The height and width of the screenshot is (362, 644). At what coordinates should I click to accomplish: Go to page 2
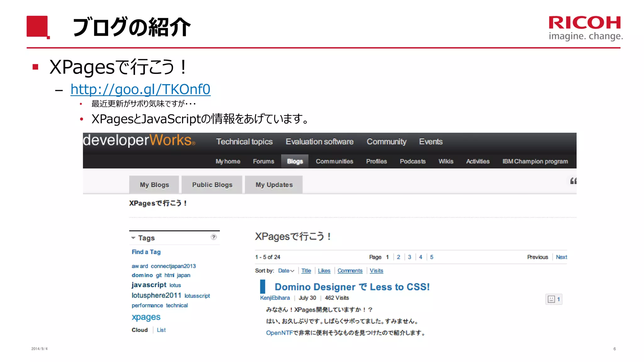click(398, 257)
